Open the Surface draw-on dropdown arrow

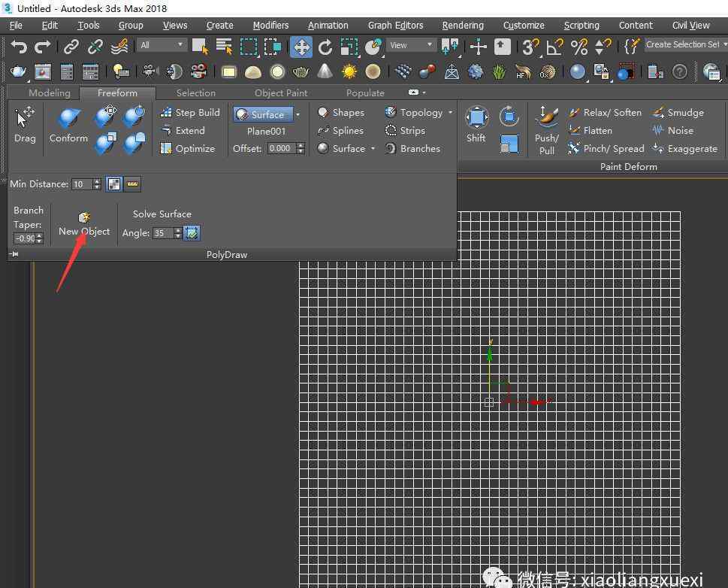click(298, 114)
